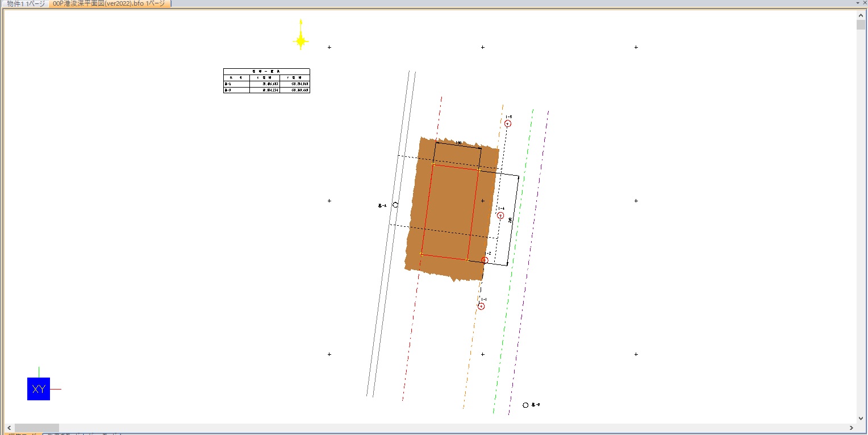This screenshot has height=435, width=868.
Task: Pick the red circle marker labeled 1-2
Action: click(x=485, y=260)
